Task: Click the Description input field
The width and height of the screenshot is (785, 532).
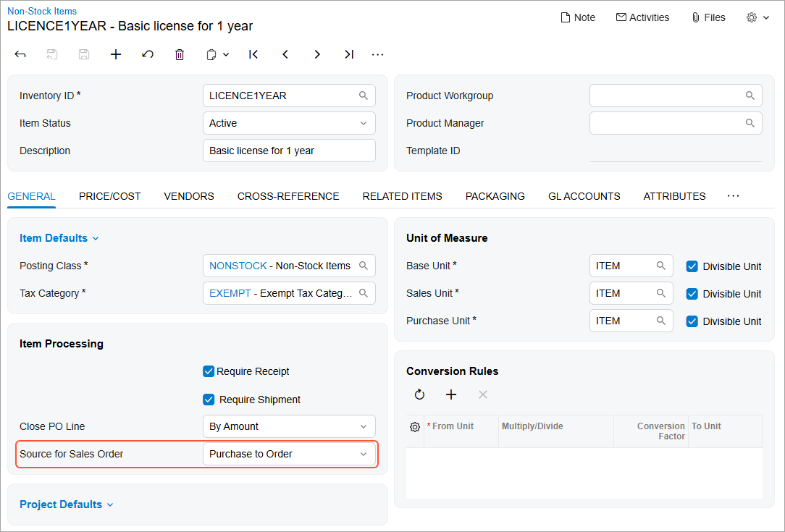Action: pyautogui.click(x=289, y=151)
